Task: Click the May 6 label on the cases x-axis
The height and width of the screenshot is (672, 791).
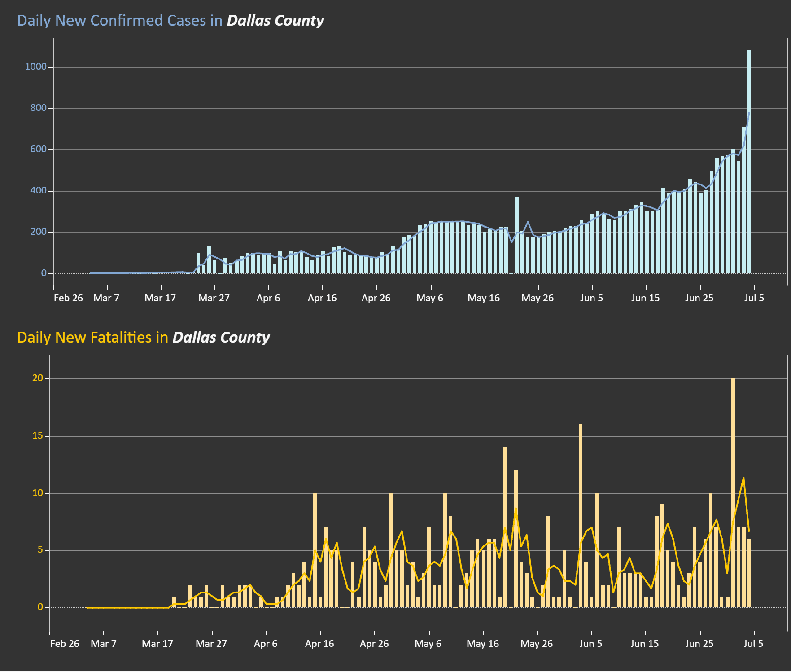Action: (x=430, y=298)
